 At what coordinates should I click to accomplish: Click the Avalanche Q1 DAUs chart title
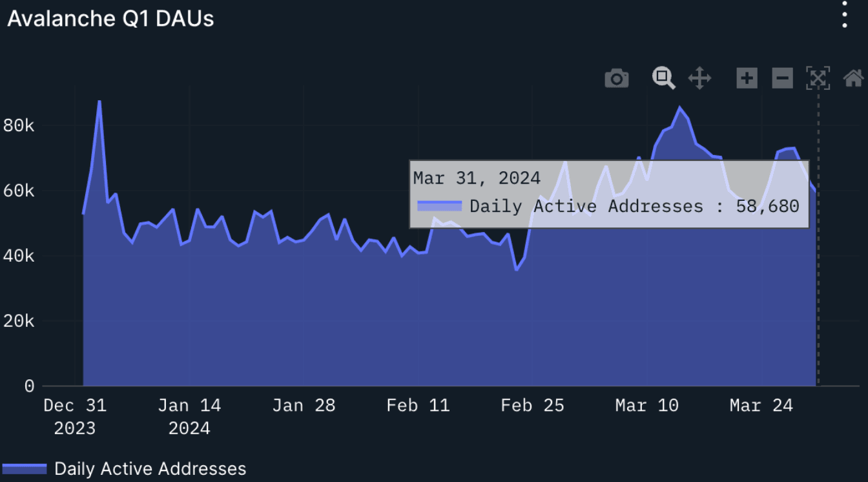point(110,19)
